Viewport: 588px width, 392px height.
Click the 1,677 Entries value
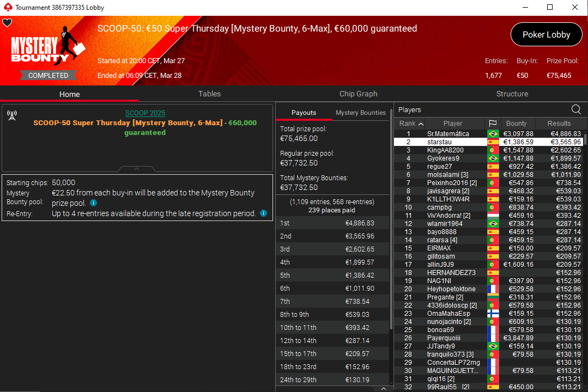pos(493,75)
